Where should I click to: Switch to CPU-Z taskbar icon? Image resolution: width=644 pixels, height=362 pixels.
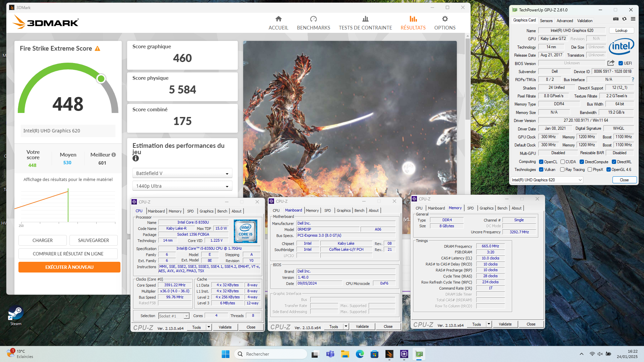pyautogui.click(x=404, y=354)
